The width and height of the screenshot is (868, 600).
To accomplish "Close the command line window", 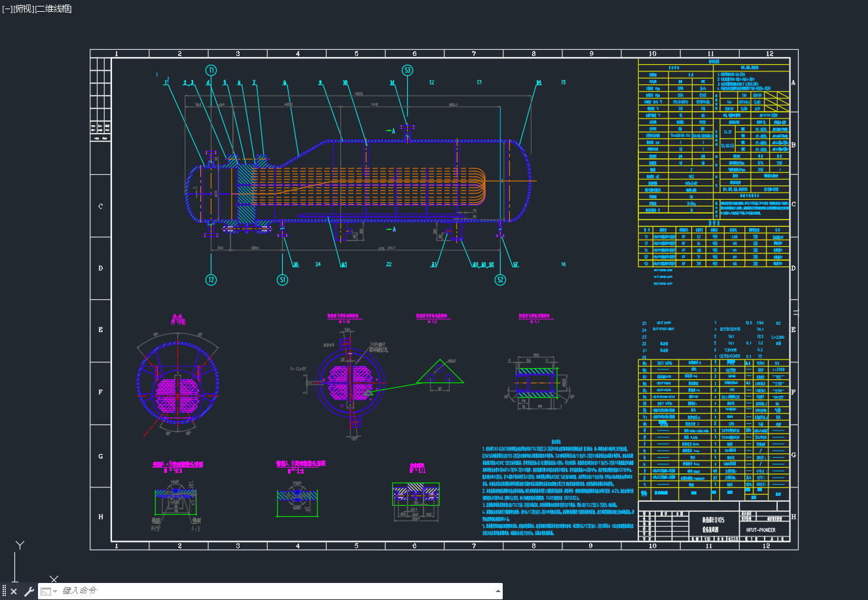I will pos(14,591).
